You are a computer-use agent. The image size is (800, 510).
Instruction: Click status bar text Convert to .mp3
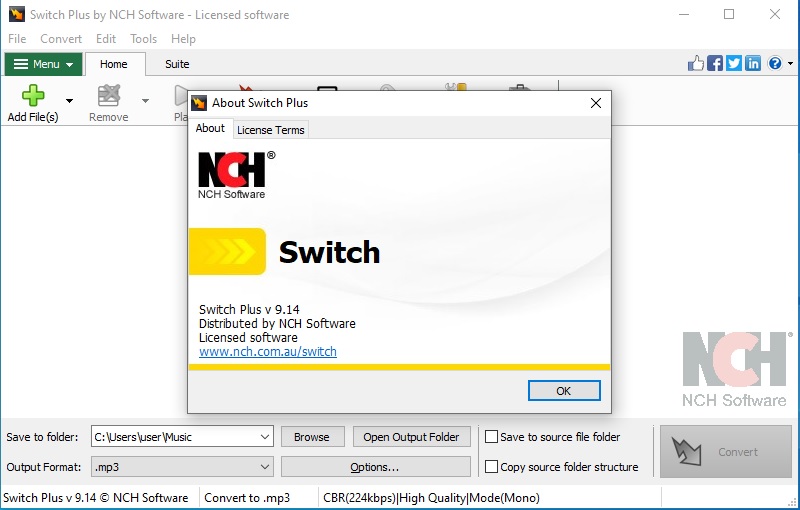pyautogui.click(x=247, y=498)
